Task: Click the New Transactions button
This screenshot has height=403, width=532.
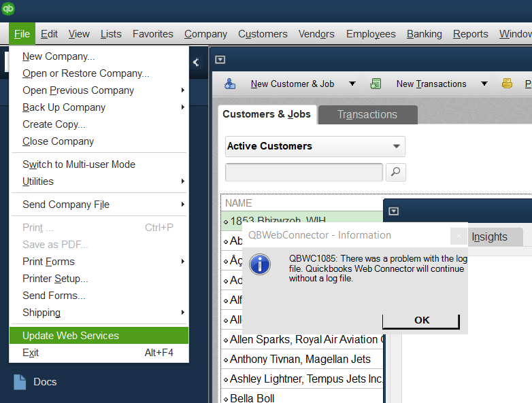Action: [x=431, y=84]
